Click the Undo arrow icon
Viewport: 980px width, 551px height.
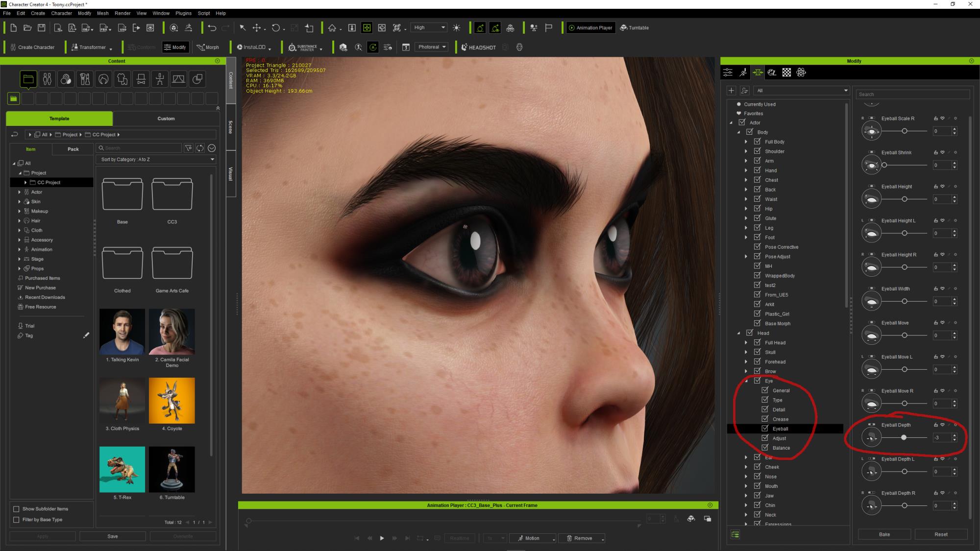[212, 28]
